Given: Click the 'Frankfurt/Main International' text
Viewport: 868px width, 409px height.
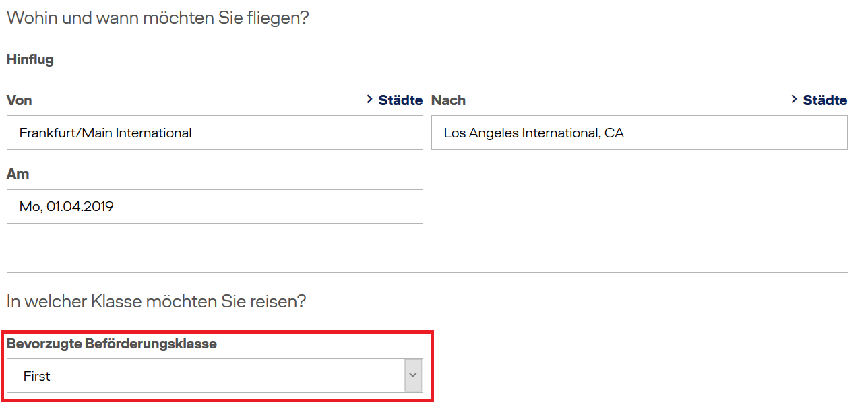Looking at the screenshot, I should click(x=106, y=133).
